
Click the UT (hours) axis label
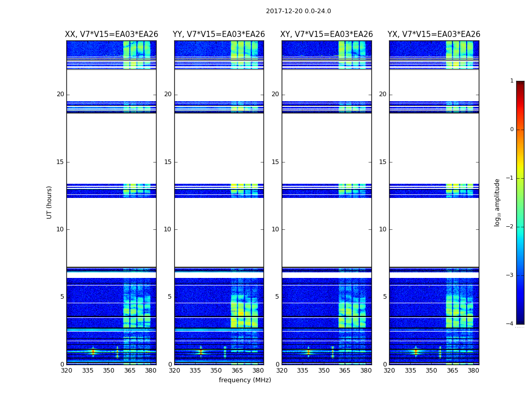click(x=49, y=202)
